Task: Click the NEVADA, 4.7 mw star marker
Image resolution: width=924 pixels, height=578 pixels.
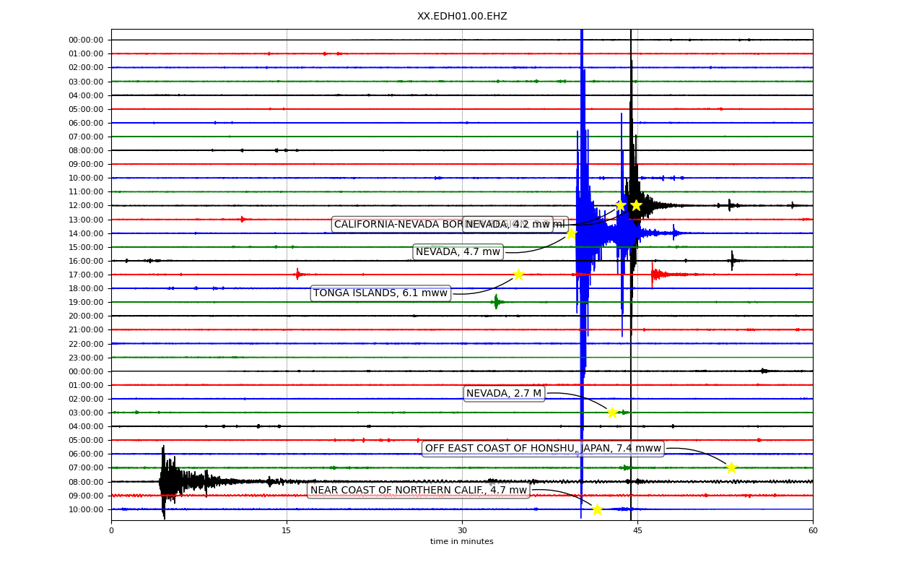Action: [570, 233]
